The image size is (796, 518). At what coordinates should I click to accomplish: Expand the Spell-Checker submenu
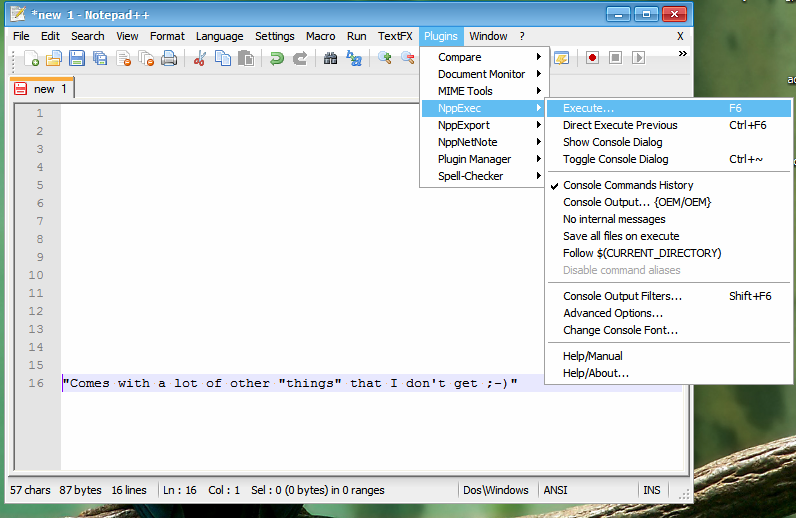tap(483, 176)
